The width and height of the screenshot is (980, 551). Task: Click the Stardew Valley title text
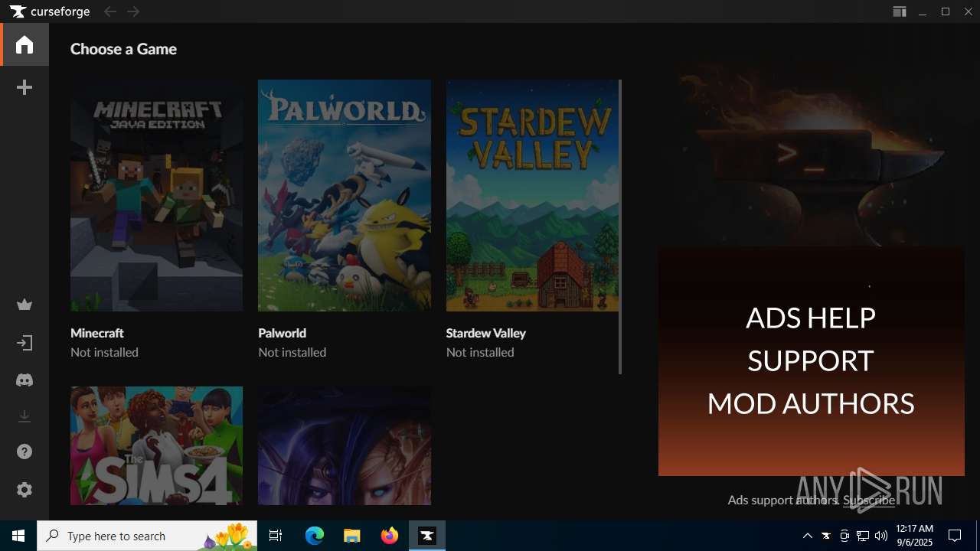coord(486,333)
